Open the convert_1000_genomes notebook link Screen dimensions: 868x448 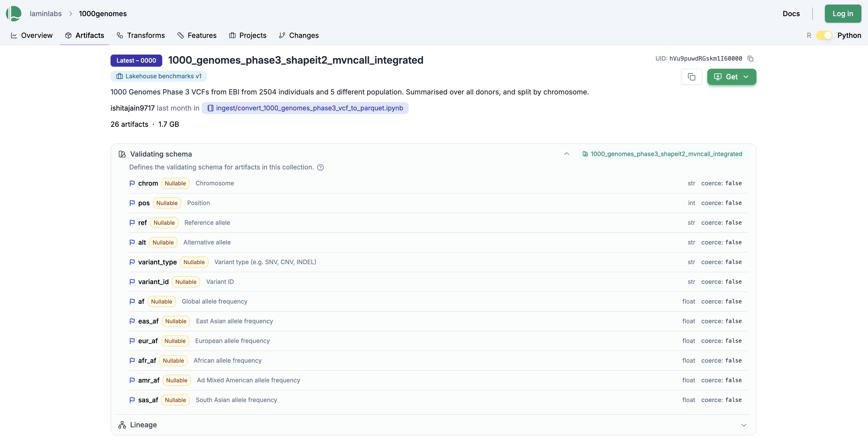[305, 108]
